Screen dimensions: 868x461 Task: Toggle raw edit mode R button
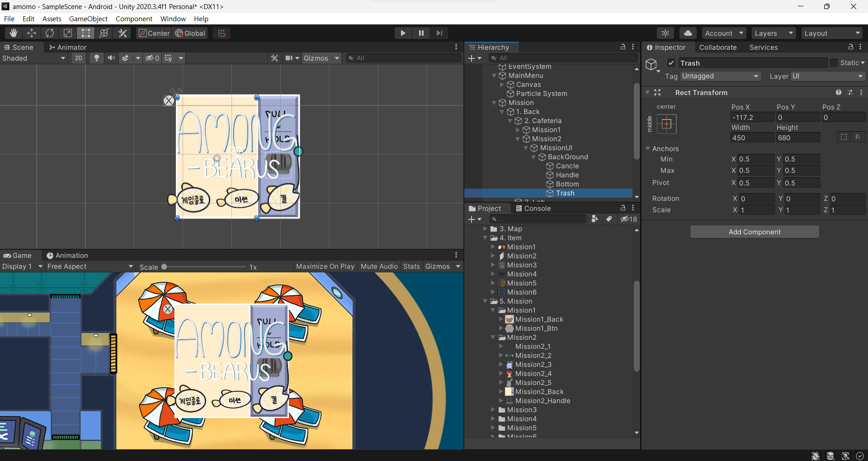[x=858, y=137]
